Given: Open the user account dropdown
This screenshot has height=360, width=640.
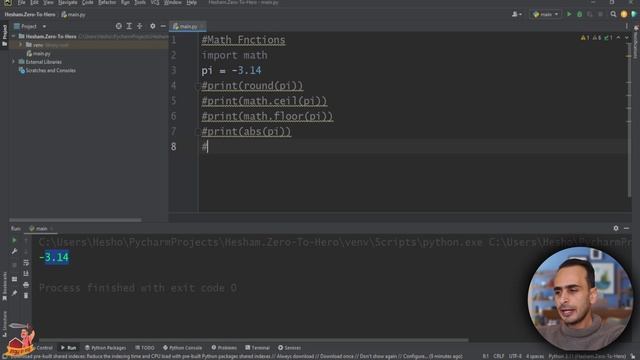Looking at the screenshot, I should pyautogui.click(x=516, y=14).
